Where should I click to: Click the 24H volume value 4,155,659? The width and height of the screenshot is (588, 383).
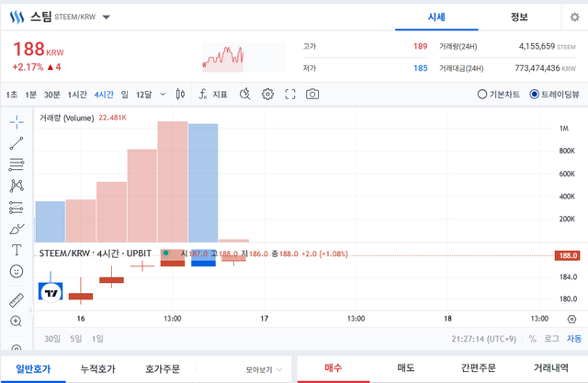[537, 46]
